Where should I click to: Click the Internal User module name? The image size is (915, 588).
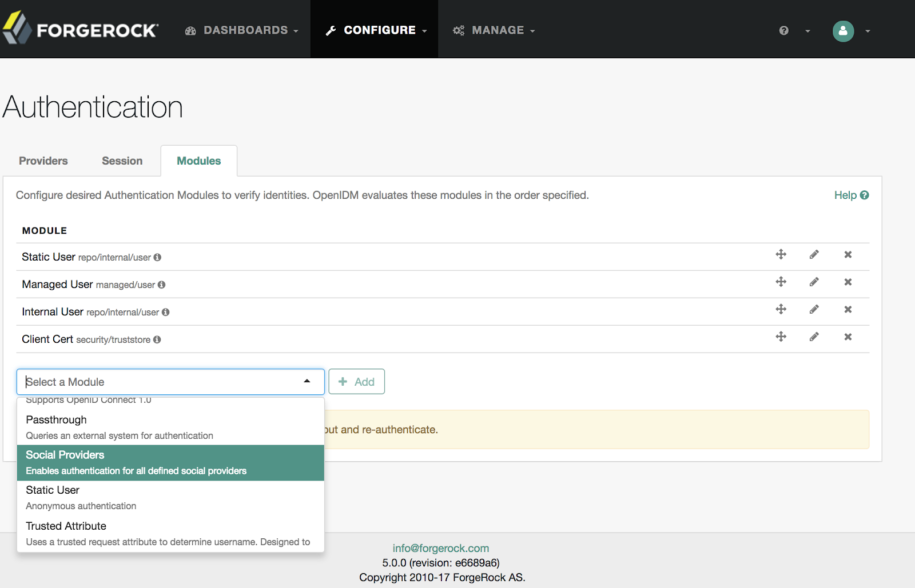coord(53,312)
